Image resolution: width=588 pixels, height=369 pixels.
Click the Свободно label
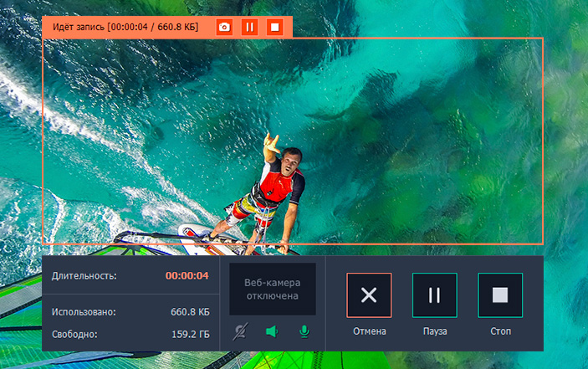coord(74,334)
